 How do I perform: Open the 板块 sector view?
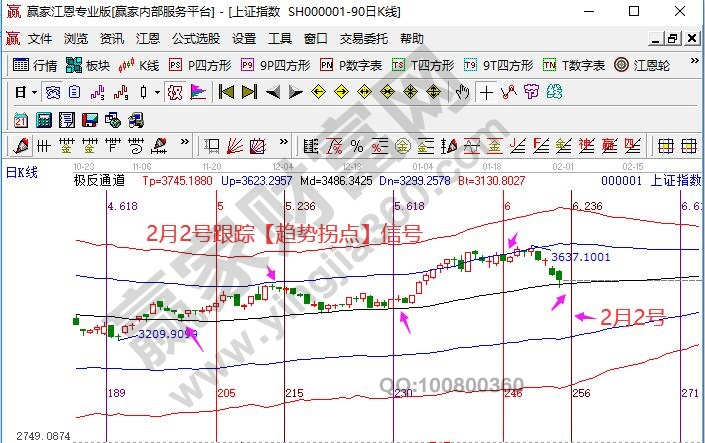click(x=88, y=65)
